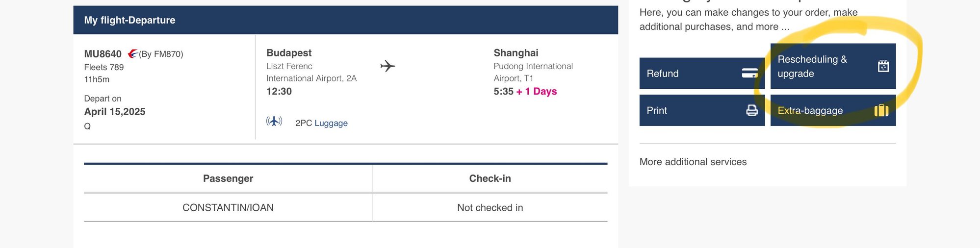Screen dimensions: 980x248
Task: Click the card icon on Refund
Action: (x=749, y=73)
